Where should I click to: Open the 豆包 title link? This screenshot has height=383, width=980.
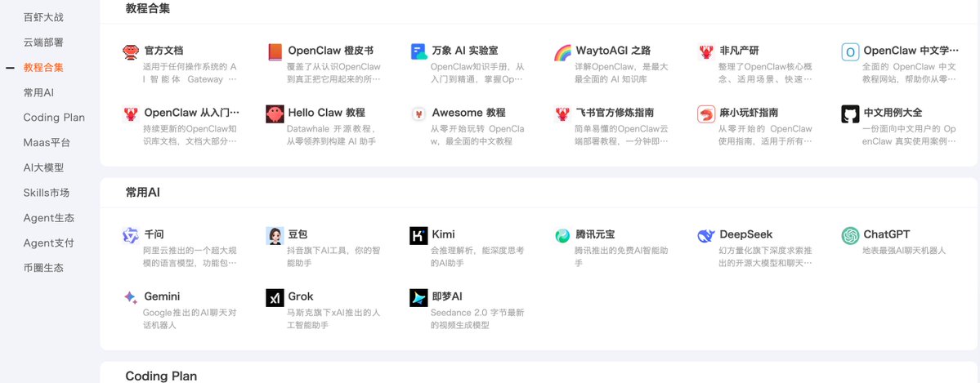click(x=298, y=235)
